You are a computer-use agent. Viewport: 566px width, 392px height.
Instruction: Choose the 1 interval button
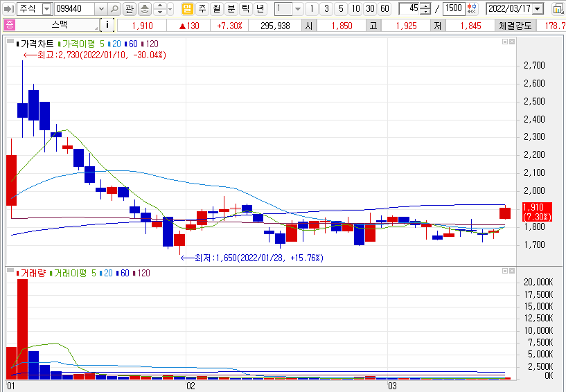(312, 9)
